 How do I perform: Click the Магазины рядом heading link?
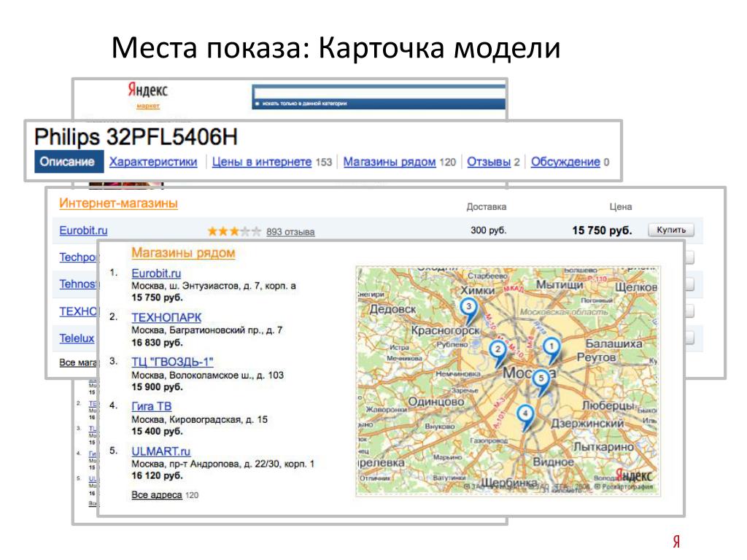point(183,253)
